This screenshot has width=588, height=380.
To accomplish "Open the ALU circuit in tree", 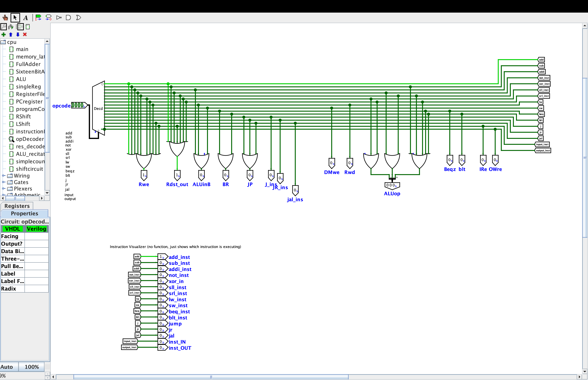I will [21, 79].
